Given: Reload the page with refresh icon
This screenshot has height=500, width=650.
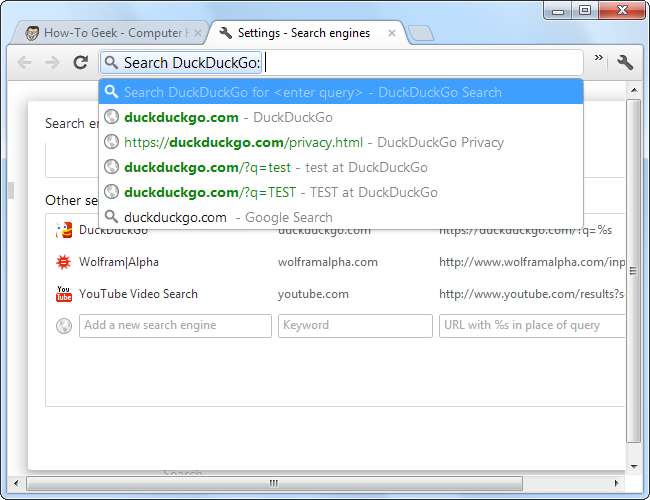Looking at the screenshot, I should click(x=81, y=63).
